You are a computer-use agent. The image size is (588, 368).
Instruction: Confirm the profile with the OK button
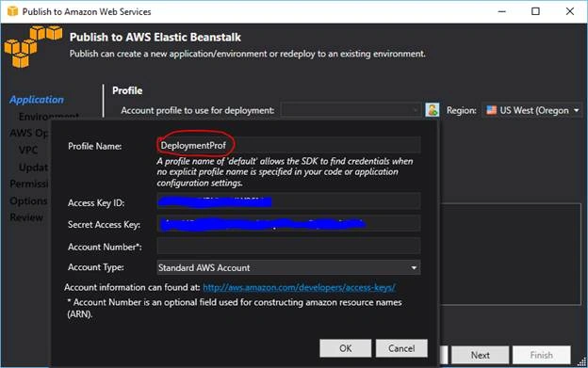click(346, 348)
